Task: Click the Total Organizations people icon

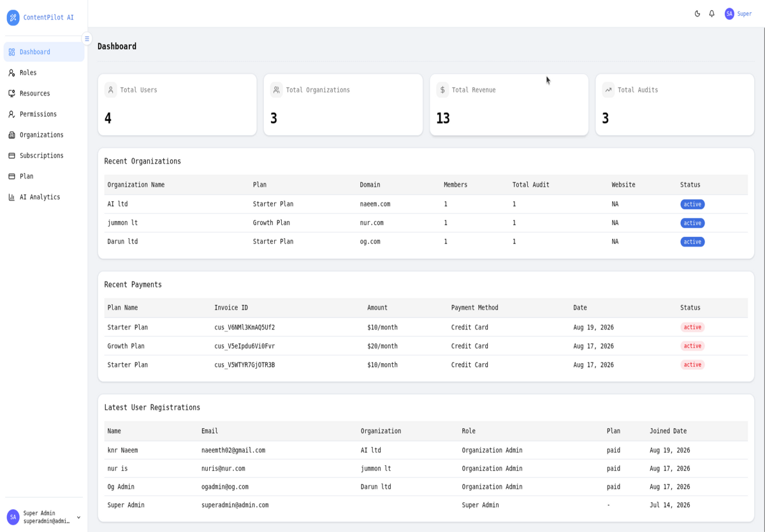Action: tap(277, 90)
